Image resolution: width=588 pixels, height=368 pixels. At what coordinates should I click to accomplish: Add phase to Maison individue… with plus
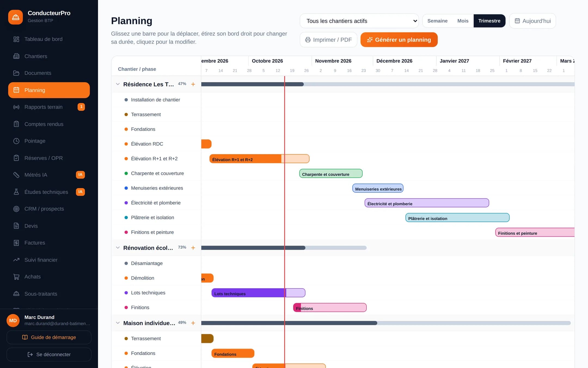193,323
